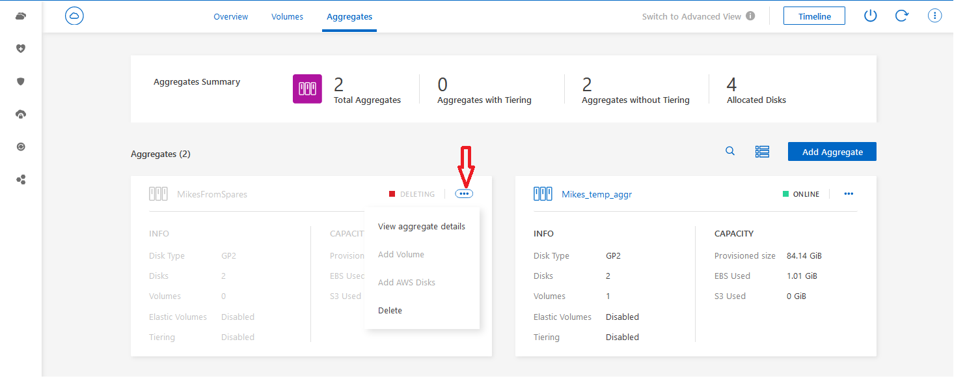Click the Add Aggregate button
The width and height of the screenshot is (980, 387).
click(832, 151)
